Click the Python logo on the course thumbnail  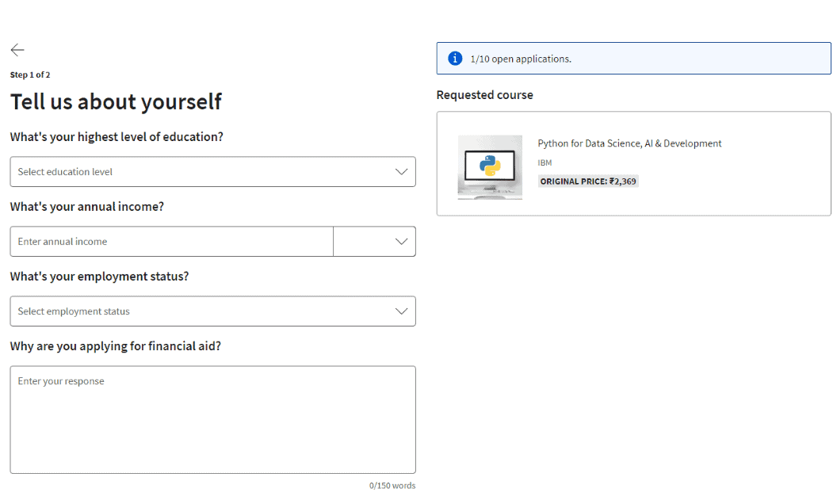490,164
